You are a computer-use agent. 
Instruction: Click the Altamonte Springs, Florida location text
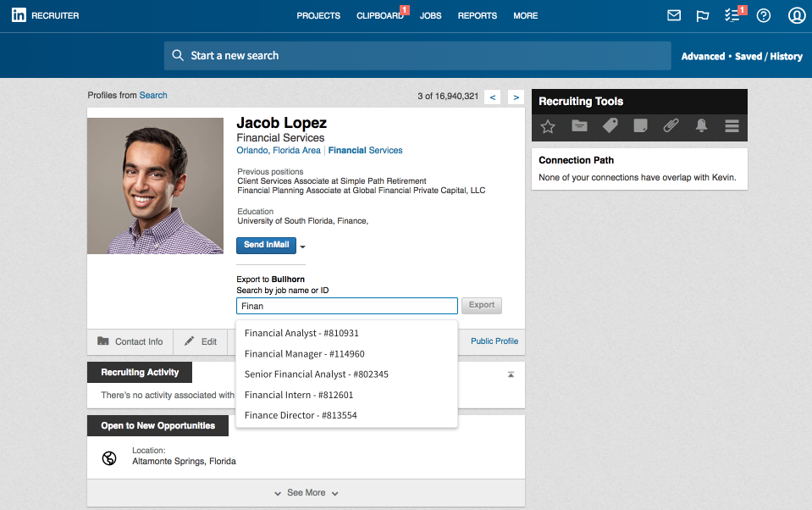184,461
